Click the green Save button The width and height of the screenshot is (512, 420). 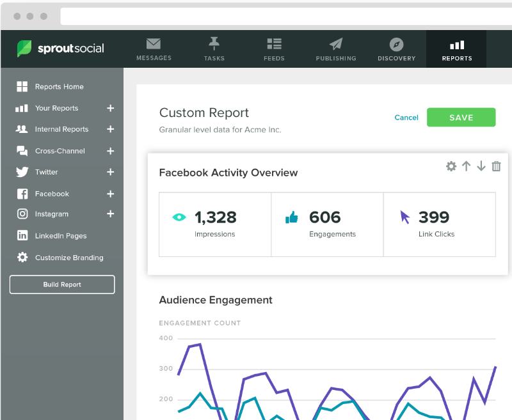pyautogui.click(x=461, y=118)
